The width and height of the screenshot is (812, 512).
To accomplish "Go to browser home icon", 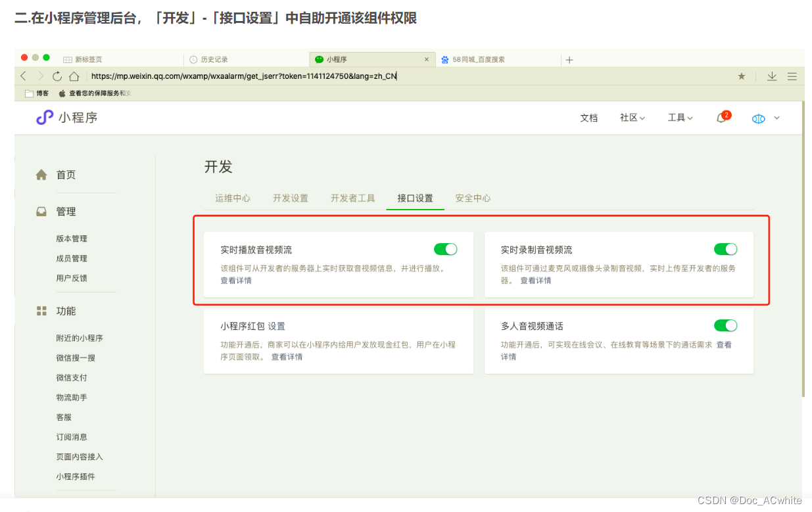I will (74, 76).
